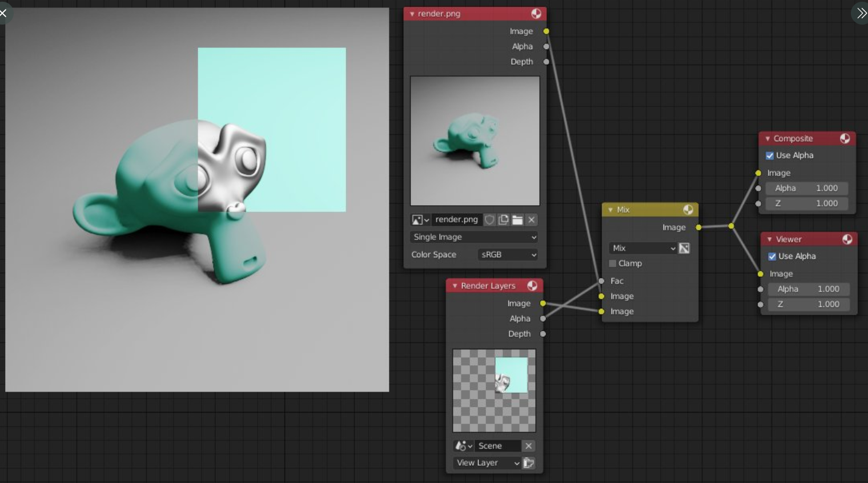Click the Scene name field

[497, 446]
